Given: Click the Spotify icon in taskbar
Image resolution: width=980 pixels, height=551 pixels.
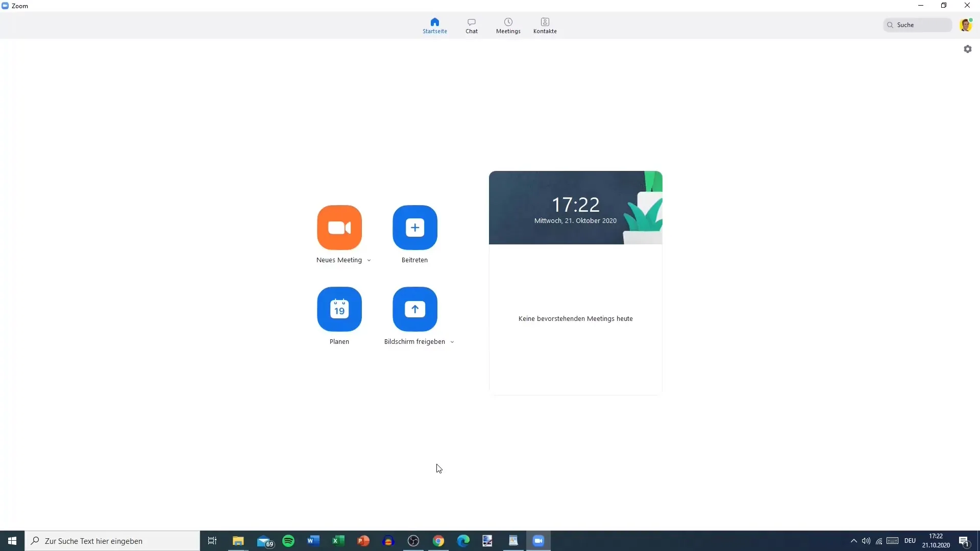Looking at the screenshot, I should pos(288,540).
